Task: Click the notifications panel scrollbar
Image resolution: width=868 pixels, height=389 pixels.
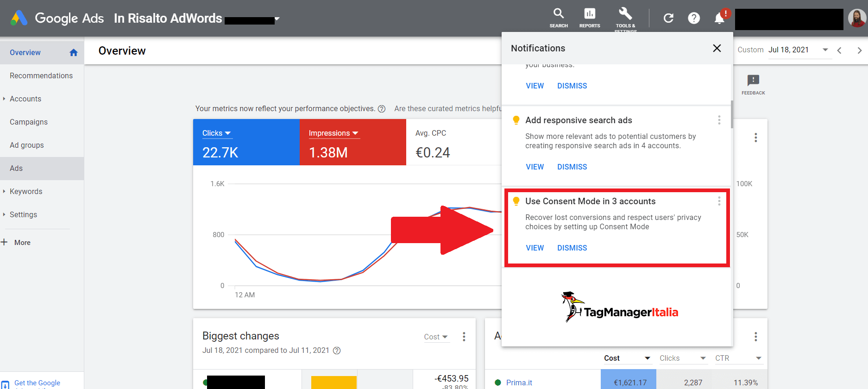Action: (732, 114)
